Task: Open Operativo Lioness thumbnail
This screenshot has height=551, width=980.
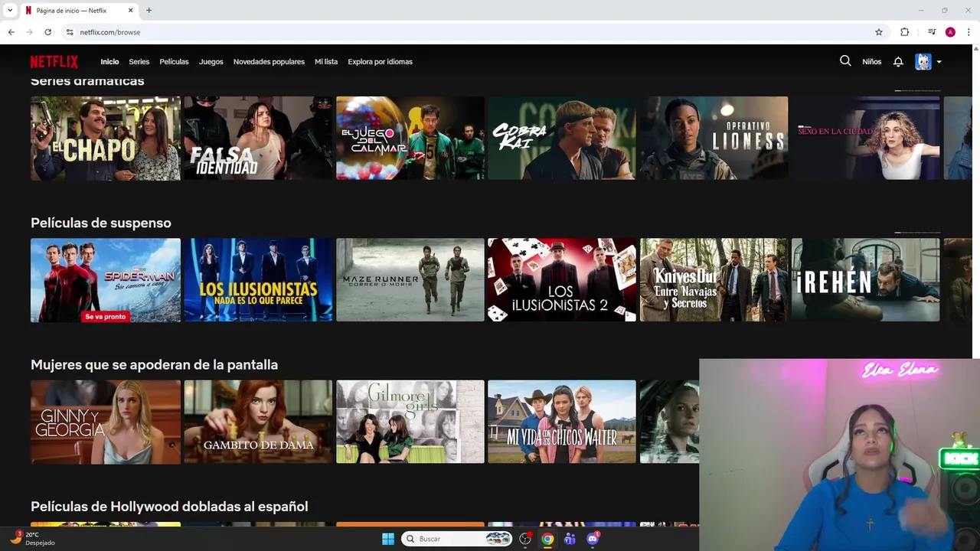Action: 714,138
